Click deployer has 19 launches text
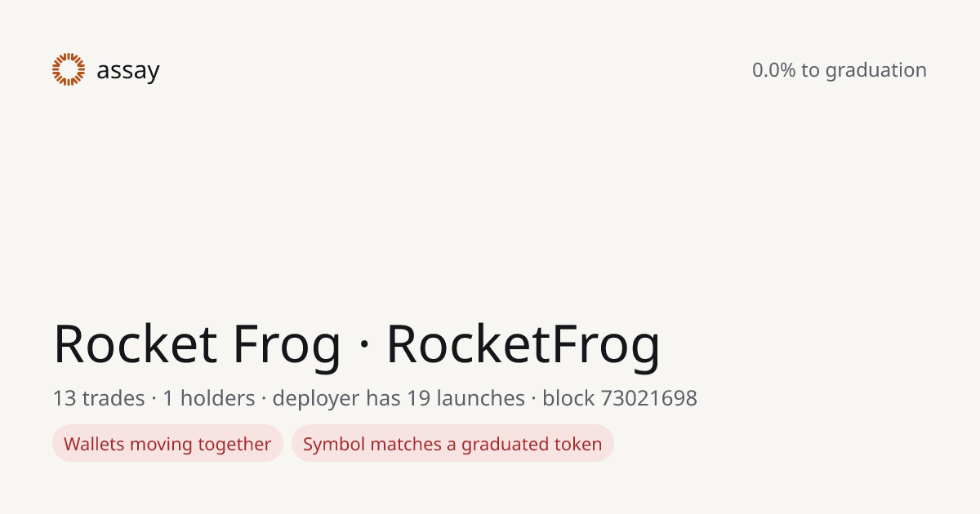This screenshot has width=980, height=514. click(x=399, y=398)
